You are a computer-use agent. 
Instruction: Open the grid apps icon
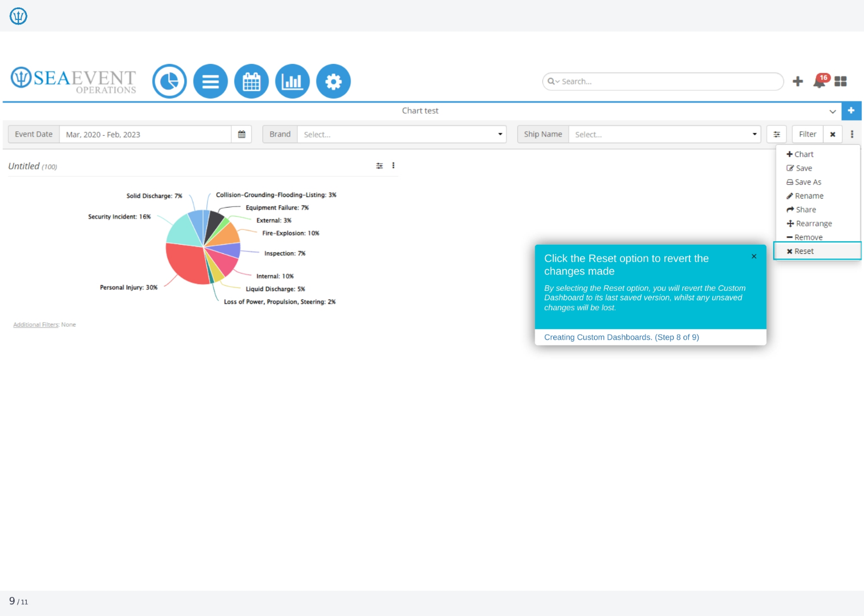click(841, 82)
